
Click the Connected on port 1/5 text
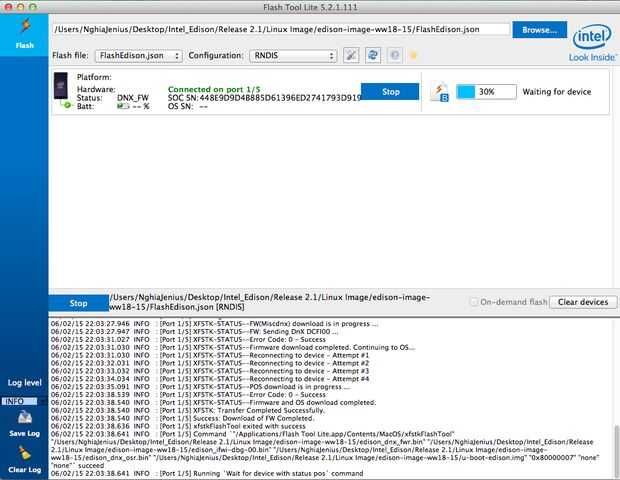point(214,89)
